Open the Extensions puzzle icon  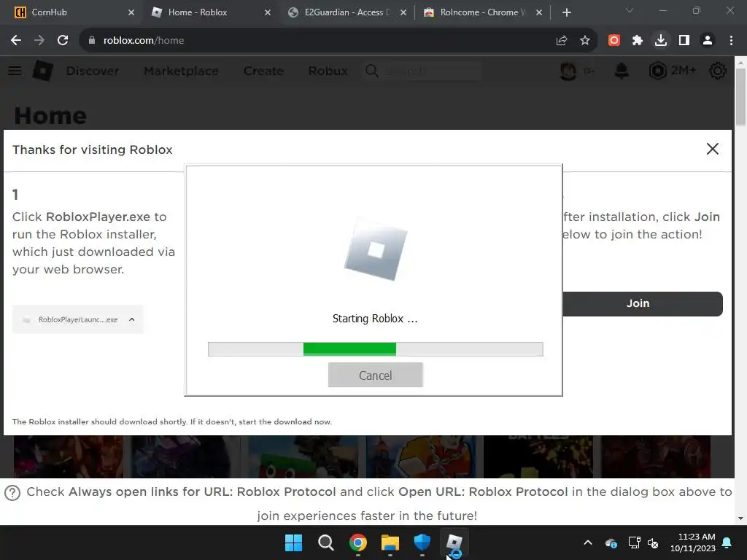(638, 41)
